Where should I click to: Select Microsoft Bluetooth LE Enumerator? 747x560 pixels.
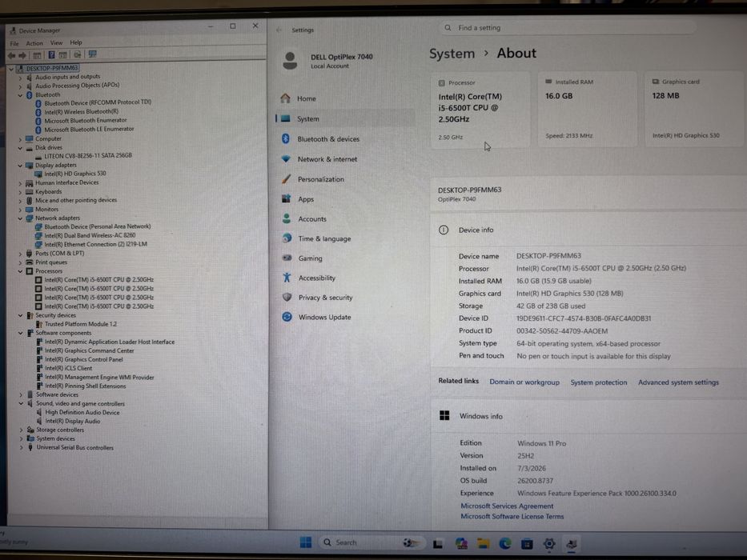(89, 129)
